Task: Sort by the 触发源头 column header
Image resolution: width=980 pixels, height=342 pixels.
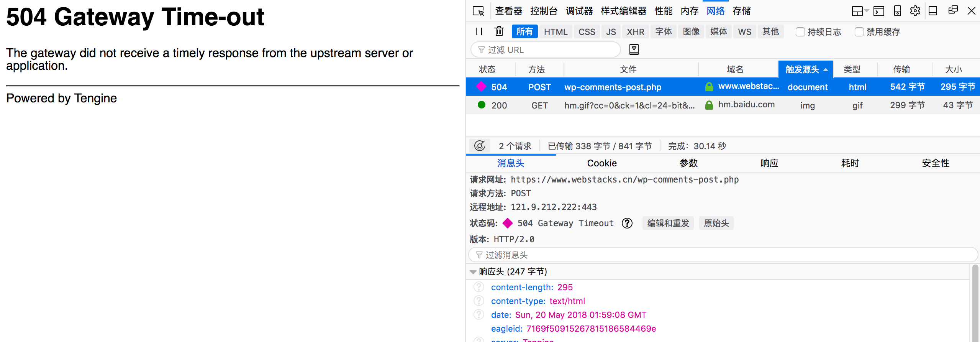Action: click(x=805, y=69)
